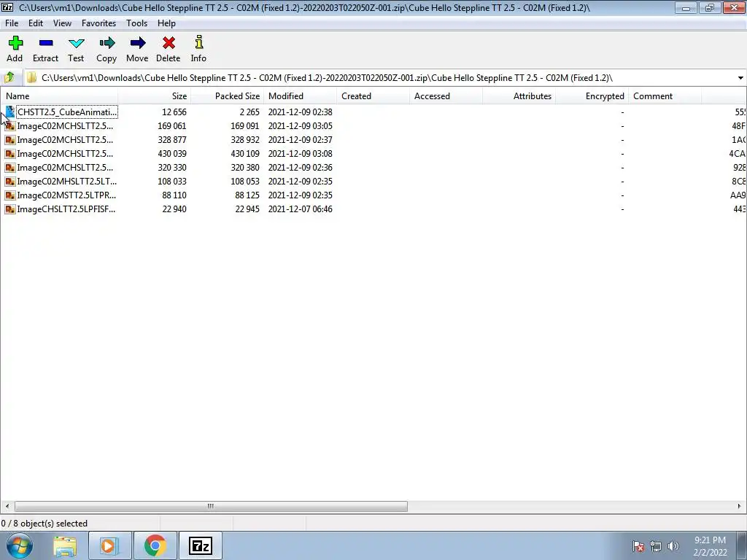Click the ImageCHSLTT2.5LPFISF file icon

pos(9,209)
